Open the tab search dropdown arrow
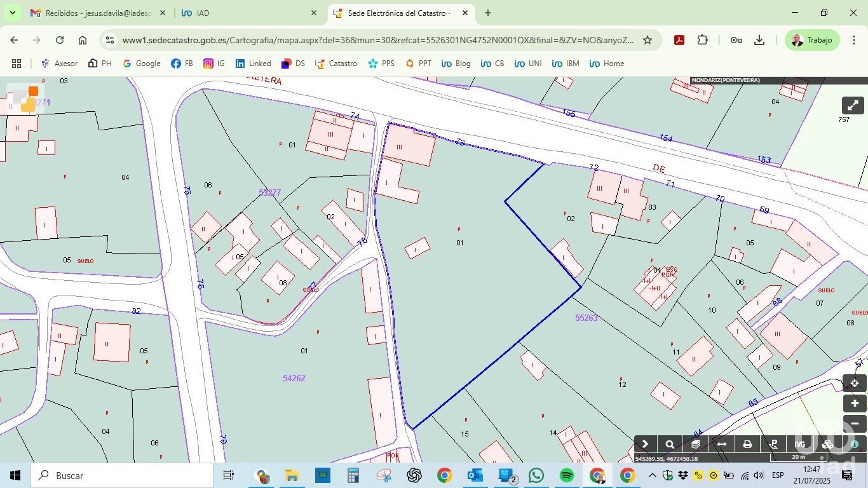This screenshot has width=868, height=488. [x=13, y=13]
